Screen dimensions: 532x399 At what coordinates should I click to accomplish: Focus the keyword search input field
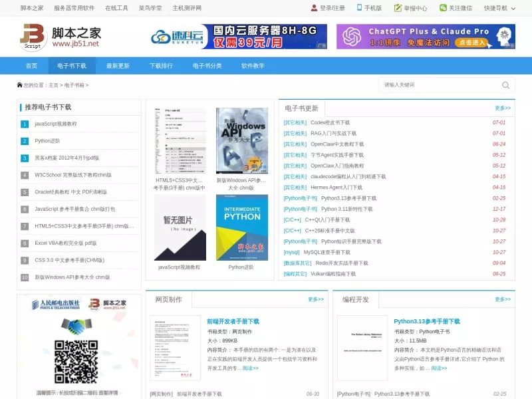point(441,85)
